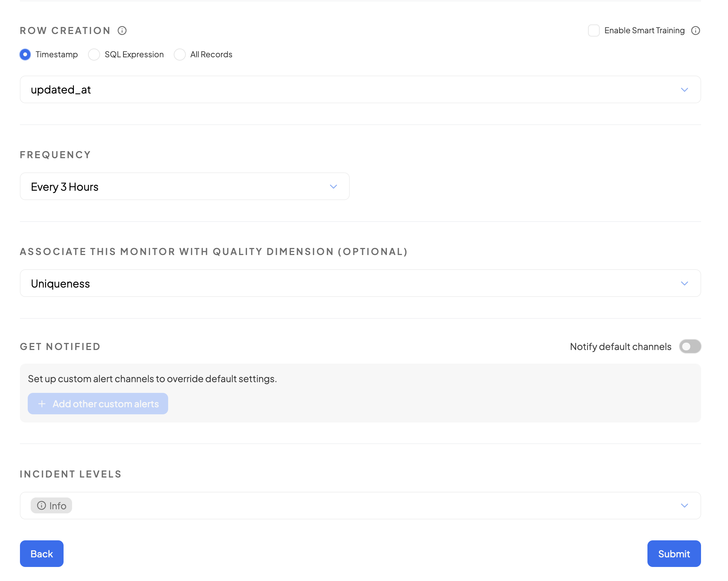
Task: Click plus icon on Add other custom alerts
Action: 42,404
